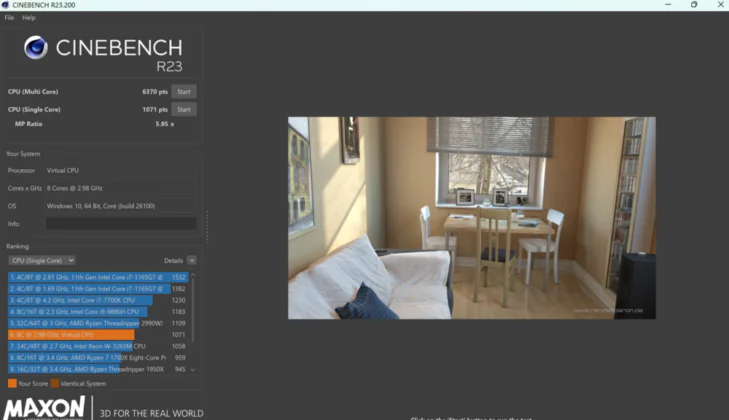Viewport: 729px width, 420px height.
Task: Select ranking entry 1 with score 1532
Action: point(98,277)
